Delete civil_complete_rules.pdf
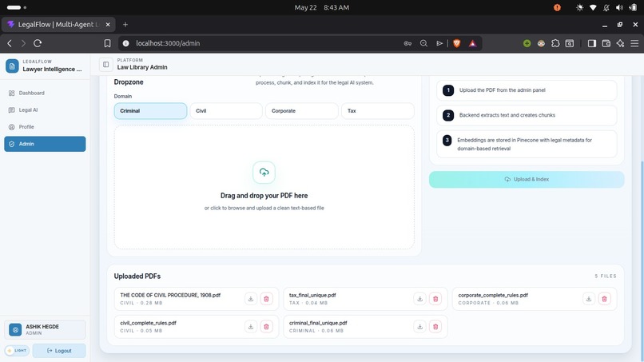Image resolution: width=644 pixels, height=362 pixels. [x=266, y=327]
